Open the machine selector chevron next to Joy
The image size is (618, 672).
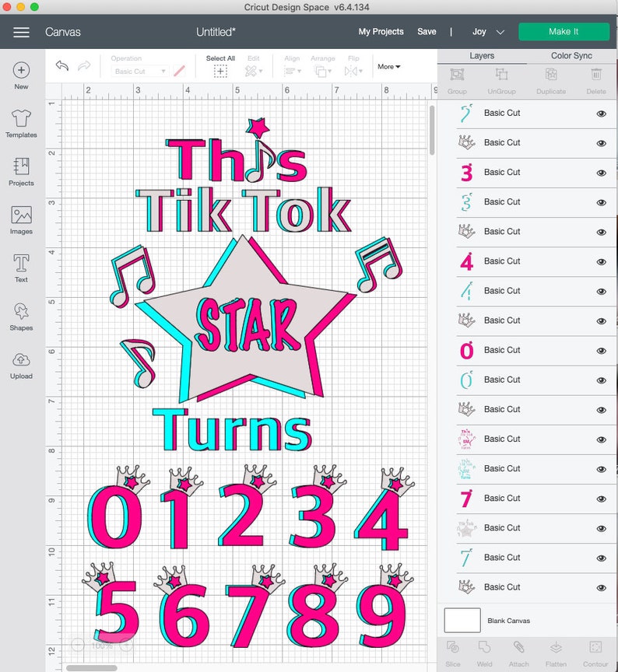point(500,32)
